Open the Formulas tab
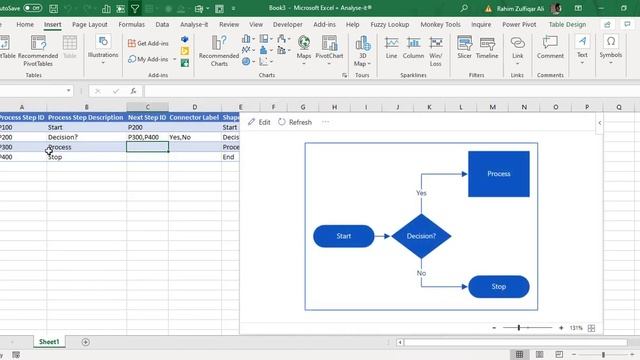Image resolution: width=640 pixels, height=360 pixels. coord(131,24)
